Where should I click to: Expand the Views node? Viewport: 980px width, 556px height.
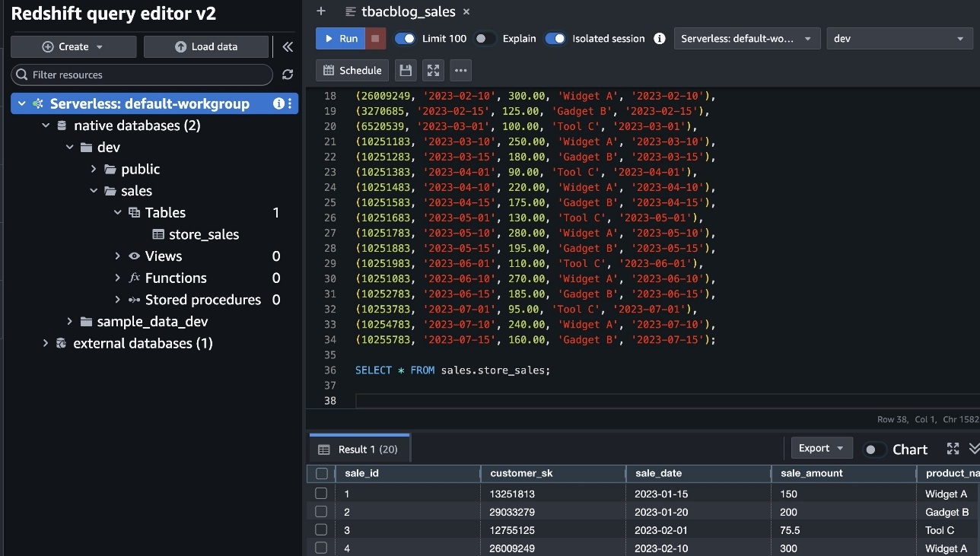(x=118, y=256)
